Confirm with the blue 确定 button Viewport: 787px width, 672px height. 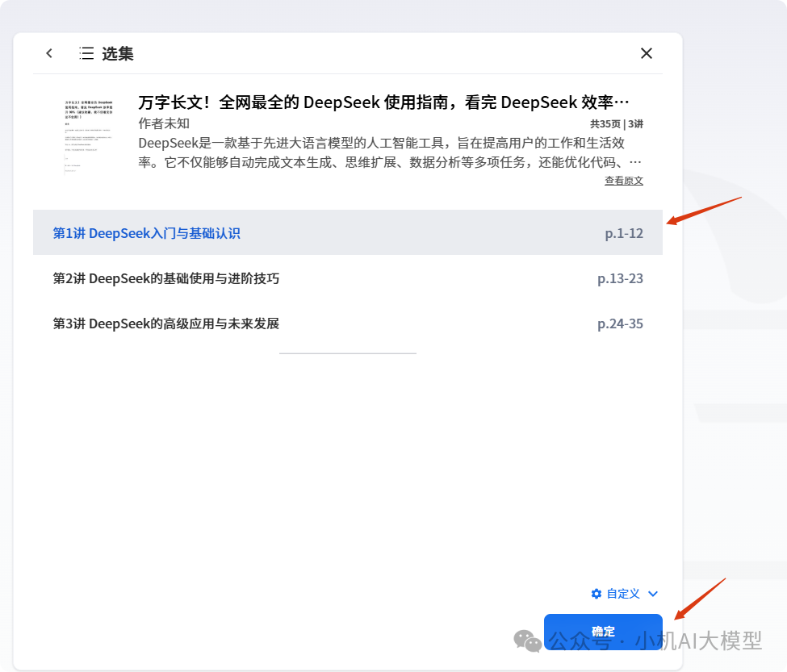tap(603, 632)
